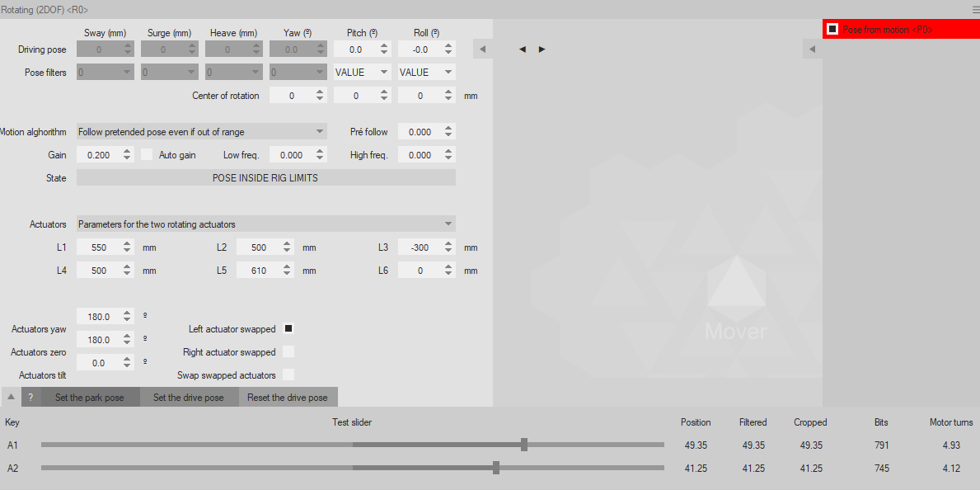Uncheck Left actuator swapped
The width and height of the screenshot is (980, 490).
pyautogui.click(x=288, y=328)
